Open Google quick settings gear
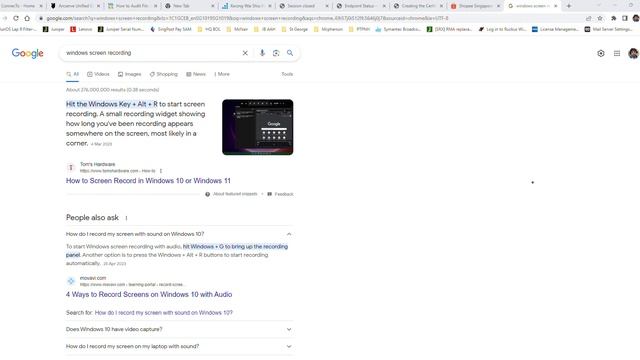The height and width of the screenshot is (360, 640). point(601,53)
